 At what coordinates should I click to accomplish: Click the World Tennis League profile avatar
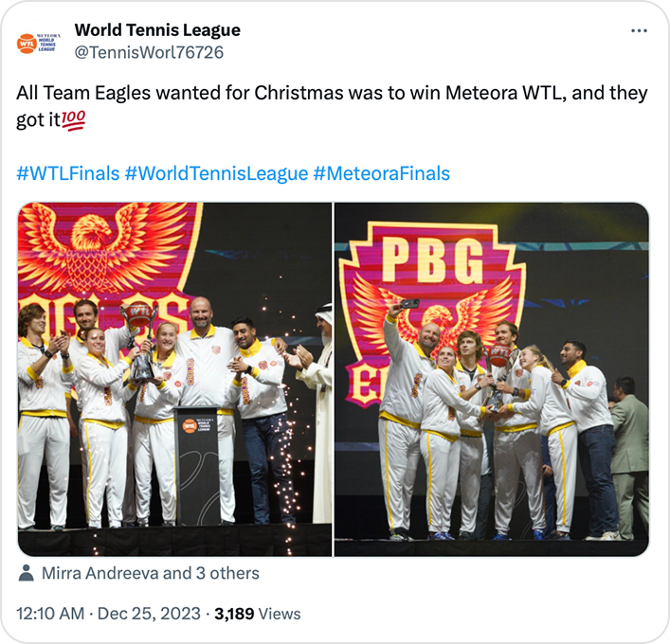point(39,44)
